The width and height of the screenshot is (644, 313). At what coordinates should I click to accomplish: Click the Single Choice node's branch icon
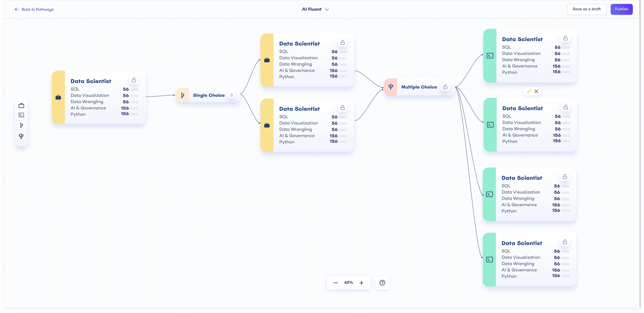point(182,95)
